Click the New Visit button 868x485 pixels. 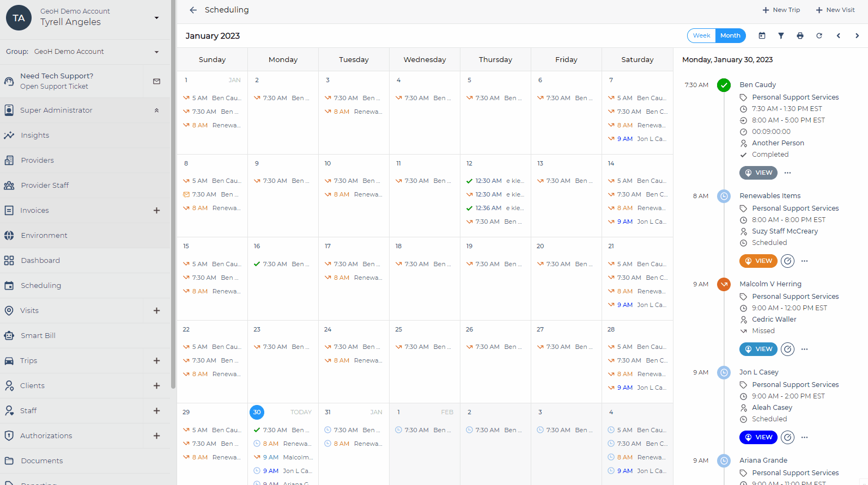835,10
